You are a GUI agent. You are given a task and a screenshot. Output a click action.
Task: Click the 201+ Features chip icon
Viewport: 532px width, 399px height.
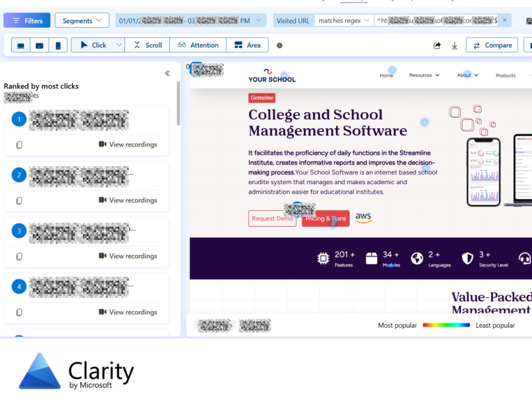(x=323, y=259)
